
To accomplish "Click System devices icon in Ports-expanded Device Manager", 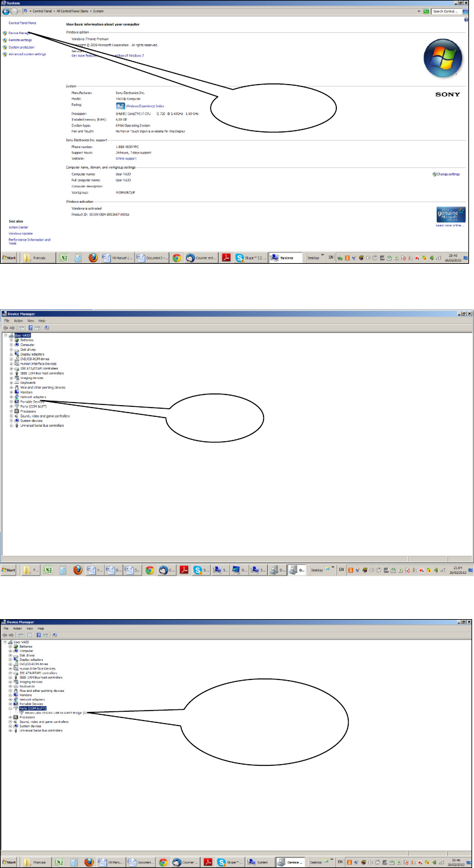I will tap(16, 726).
